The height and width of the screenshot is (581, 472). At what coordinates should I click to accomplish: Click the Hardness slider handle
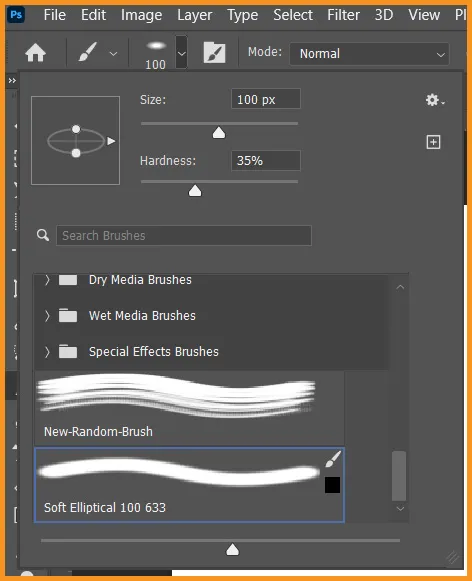coord(195,191)
